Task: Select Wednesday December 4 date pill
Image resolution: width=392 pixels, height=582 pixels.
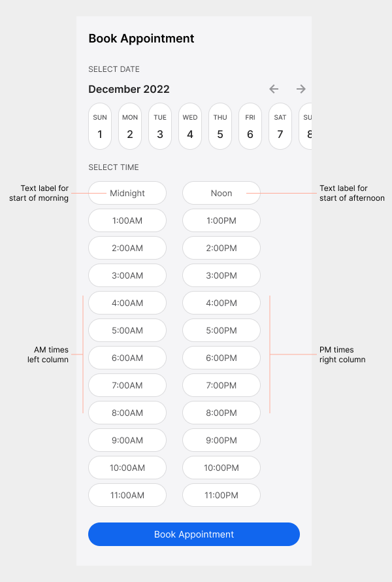Action: pyautogui.click(x=189, y=126)
